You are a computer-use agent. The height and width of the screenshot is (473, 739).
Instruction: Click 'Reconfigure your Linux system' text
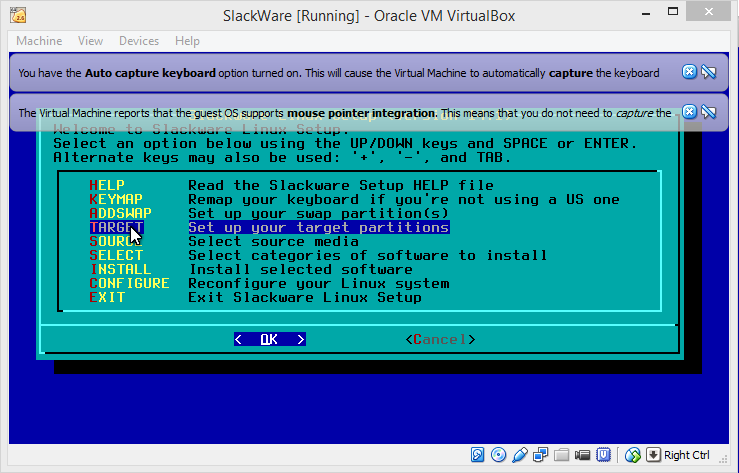319,284
